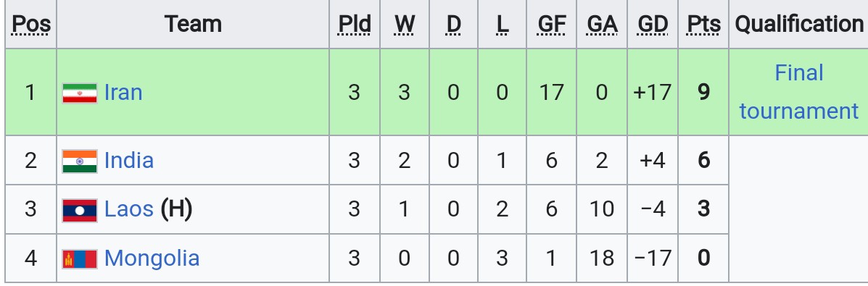Click the Pld column header abbreviation
The width and height of the screenshot is (868, 286).
click(x=355, y=24)
